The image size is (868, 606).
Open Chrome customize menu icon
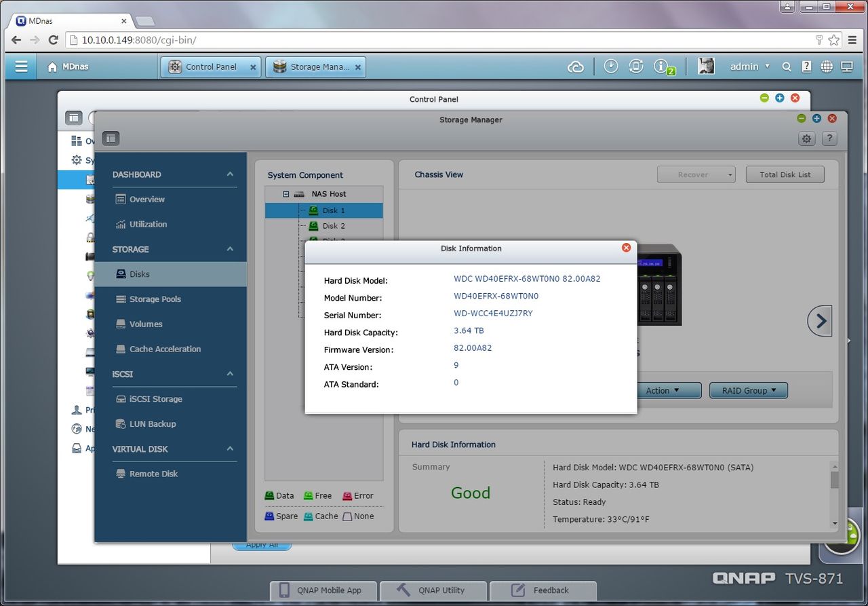(x=852, y=40)
